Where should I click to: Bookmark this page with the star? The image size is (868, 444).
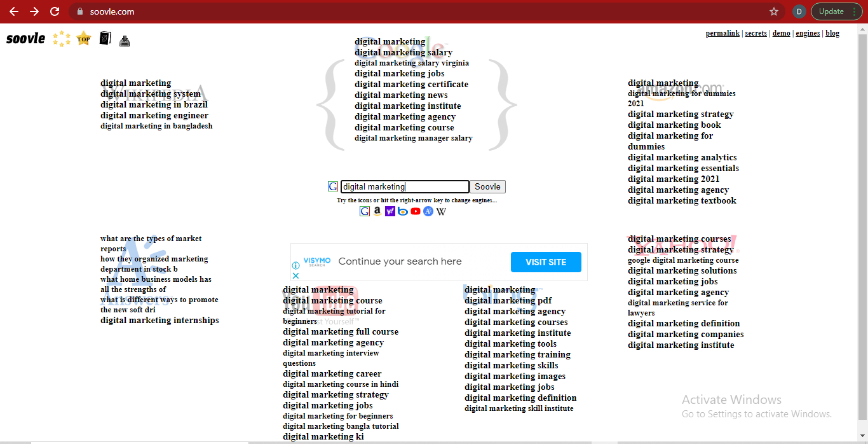(x=774, y=11)
